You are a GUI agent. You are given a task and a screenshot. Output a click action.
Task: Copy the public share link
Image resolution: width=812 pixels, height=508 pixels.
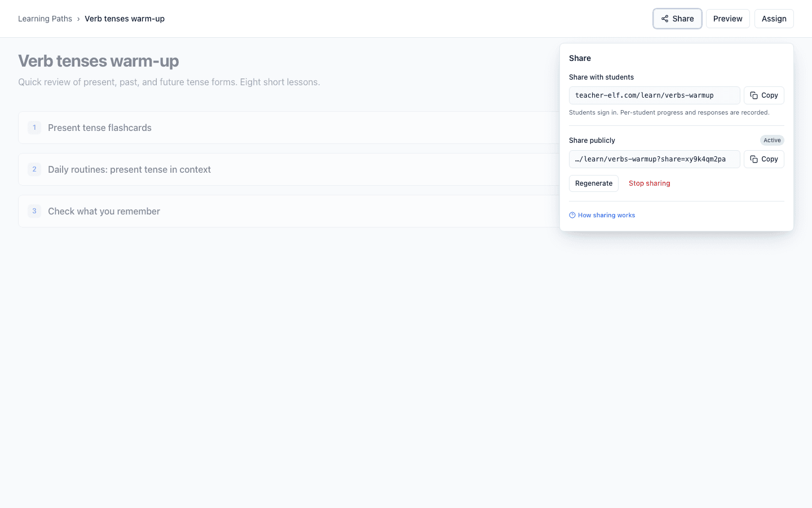pos(764,159)
